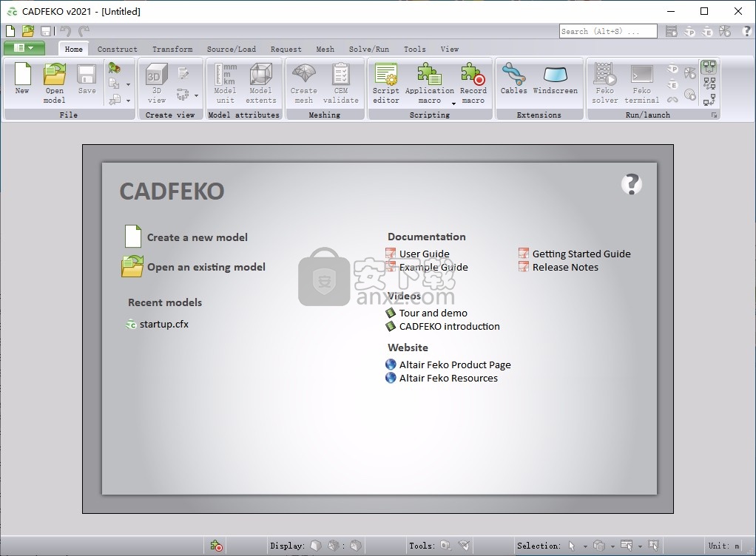The width and height of the screenshot is (756, 556).
Task: Click Open an existing model link
Action: click(206, 267)
